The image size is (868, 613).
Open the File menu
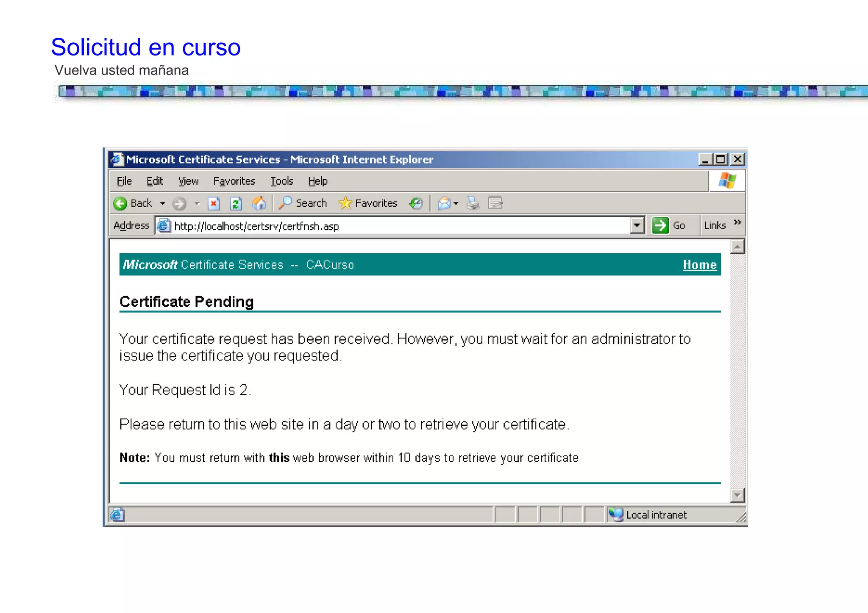(124, 181)
